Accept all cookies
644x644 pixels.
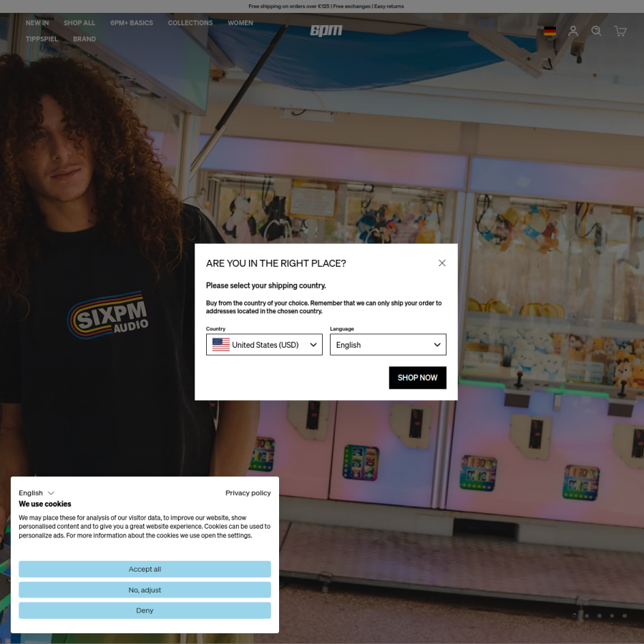point(145,570)
